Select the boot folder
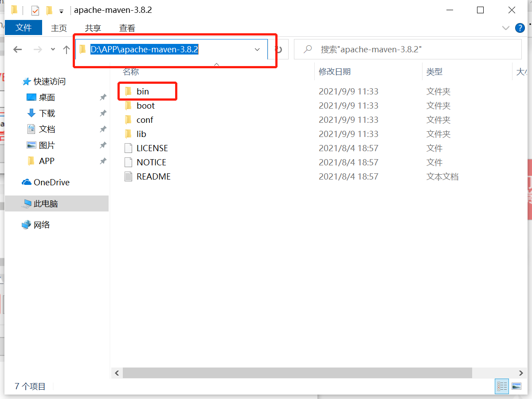Viewport: 532px width, 399px height. click(x=145, y=106)
